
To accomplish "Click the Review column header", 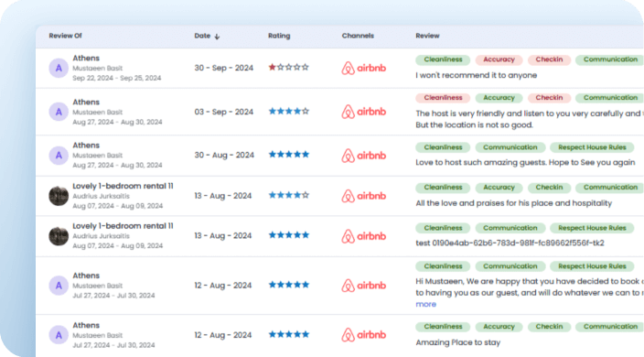I will [427, 36].
